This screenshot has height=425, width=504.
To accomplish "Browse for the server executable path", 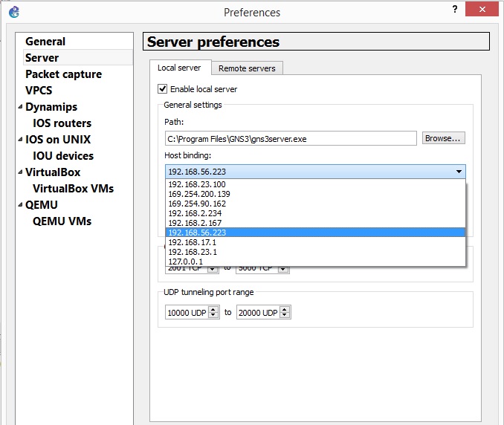I will click(443, 138).
